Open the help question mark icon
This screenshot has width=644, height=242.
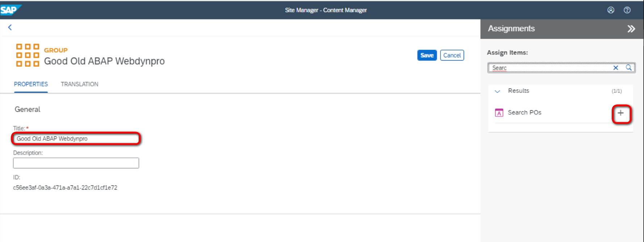point(627,10)
